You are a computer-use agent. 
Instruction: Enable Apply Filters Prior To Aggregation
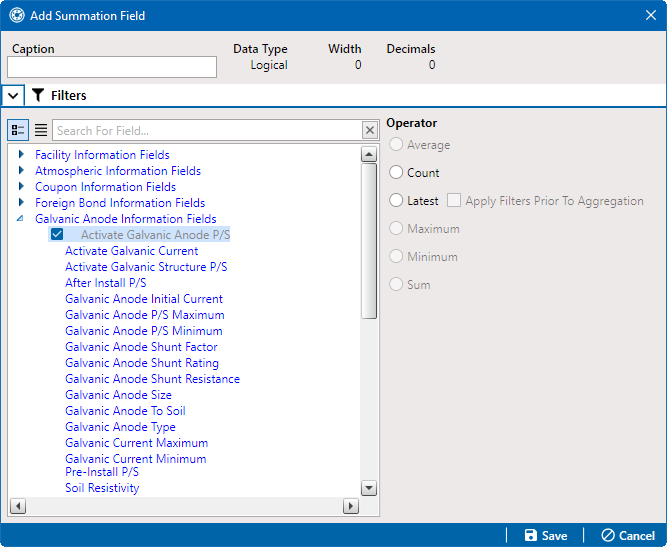tap(454, 200)
